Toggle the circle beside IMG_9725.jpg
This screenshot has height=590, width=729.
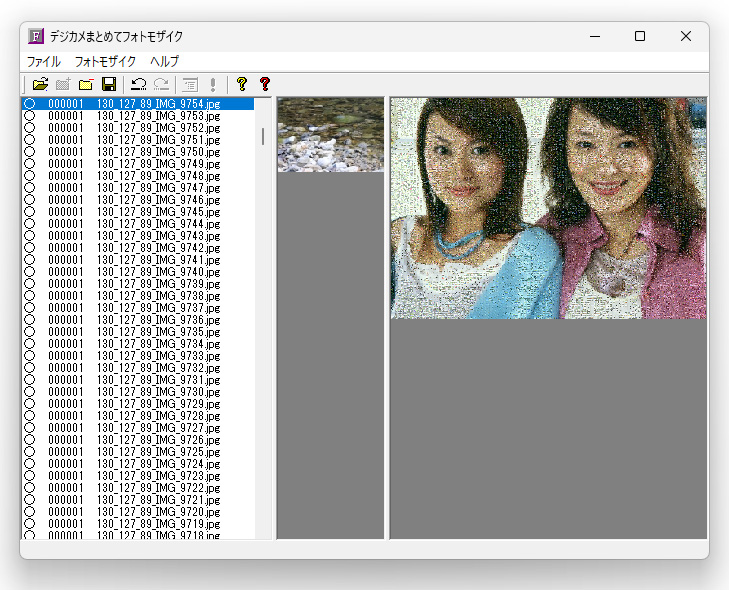pos(30,451)
